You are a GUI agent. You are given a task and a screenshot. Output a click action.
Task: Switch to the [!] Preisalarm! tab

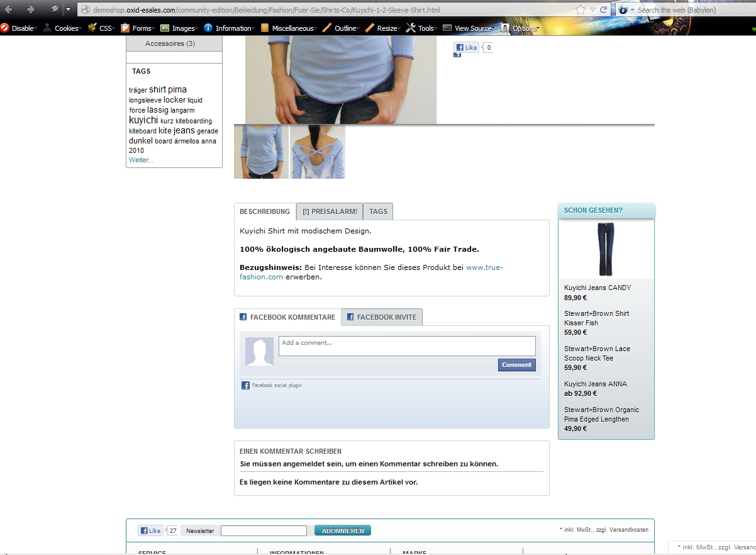click(x=330, y=211)
